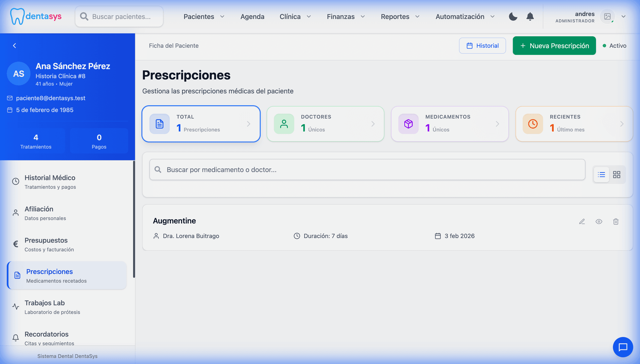Open Recordatorios using the alarm icon

[x=15, y=338]
